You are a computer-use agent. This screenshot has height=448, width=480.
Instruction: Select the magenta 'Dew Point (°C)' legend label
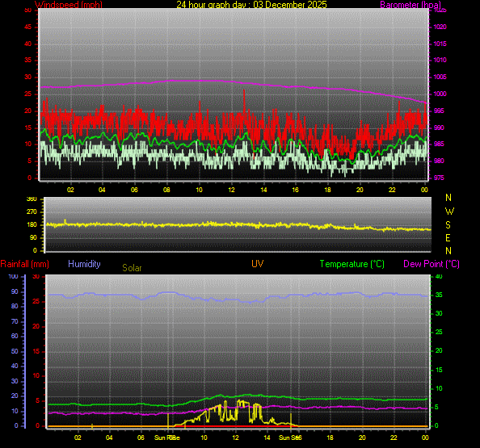tap(432, 264)
